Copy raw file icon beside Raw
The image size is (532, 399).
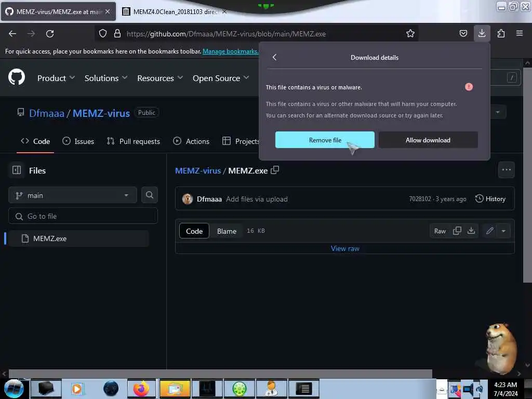[x=457, y=231]
